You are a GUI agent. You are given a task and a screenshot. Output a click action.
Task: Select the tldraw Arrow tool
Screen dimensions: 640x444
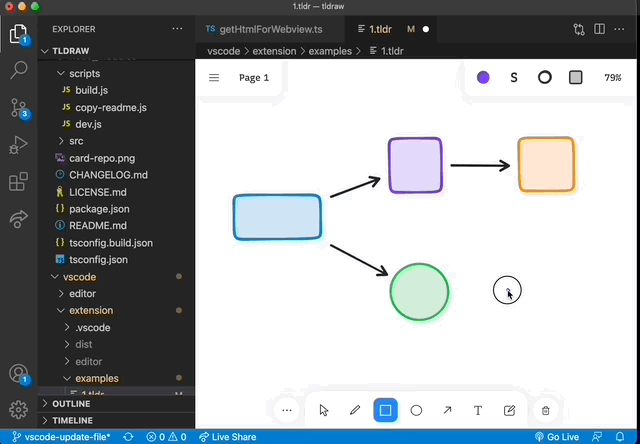(447, 410)
